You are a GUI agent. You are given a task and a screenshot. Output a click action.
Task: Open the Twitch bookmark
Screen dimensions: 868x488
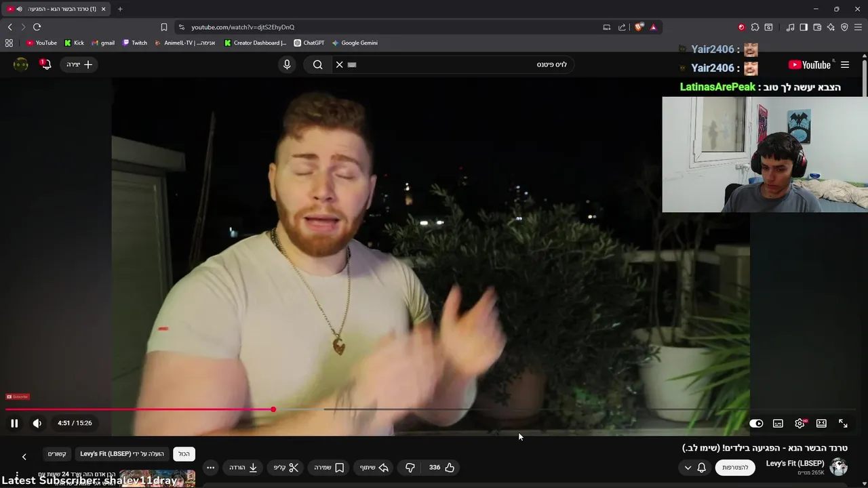click(134, 43)
